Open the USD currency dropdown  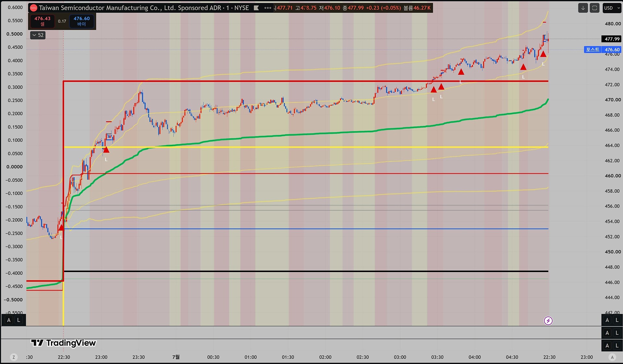(x=612, y=8)
